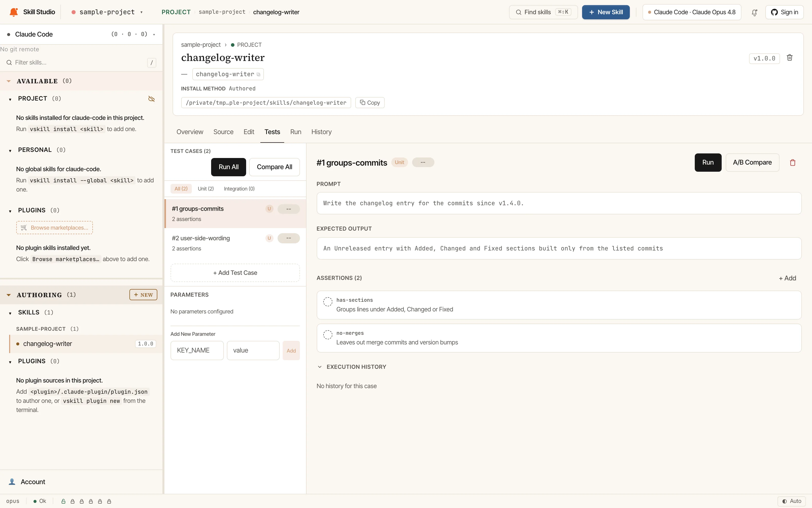Delete the groups-commits test case trash icon
This screenshot has height=508, width=812.
pyautogui.click(x=792, y=163)
